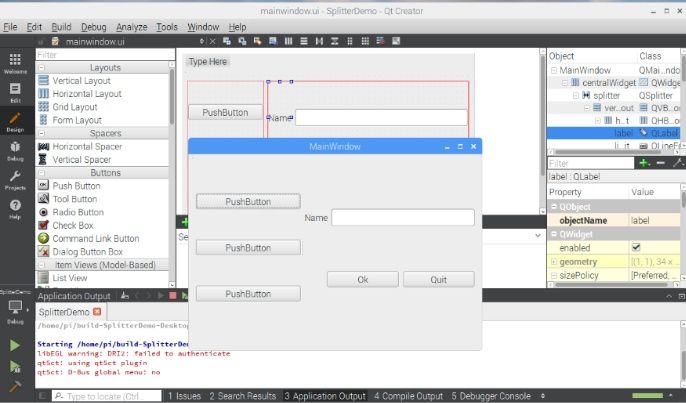Image resolution: width=686 pixels, height=403 pixels.
Task: Stop running application with red square
Action: click(x=173, y=296)
